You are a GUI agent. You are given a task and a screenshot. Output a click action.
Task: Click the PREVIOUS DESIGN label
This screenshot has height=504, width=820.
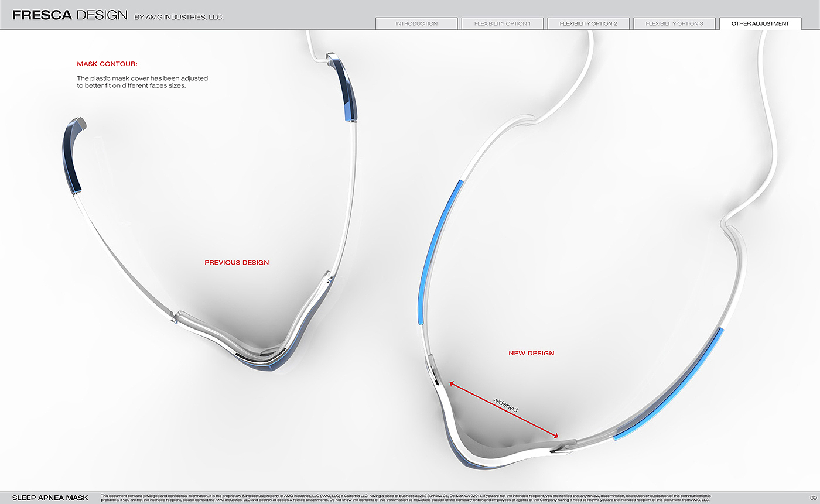237,263
